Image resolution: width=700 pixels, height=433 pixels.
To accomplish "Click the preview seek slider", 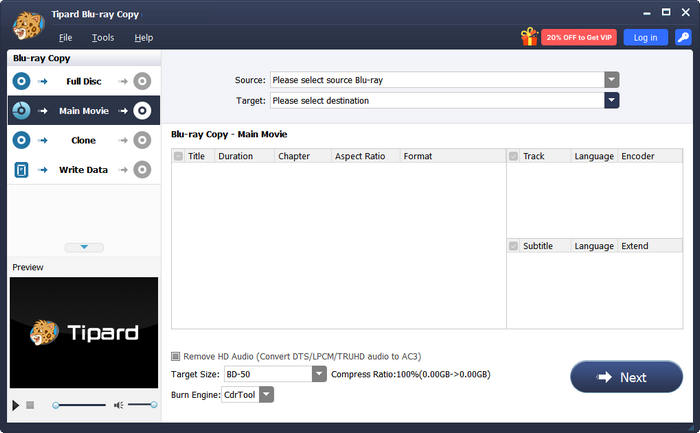I will coord(79,405).
